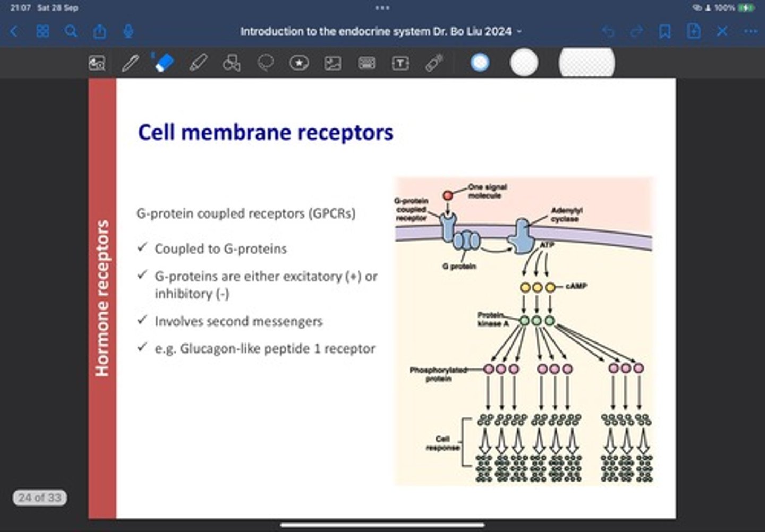Open the Elements sticker tool
Screen dimensions: 765x532
[x=299, y=63]
